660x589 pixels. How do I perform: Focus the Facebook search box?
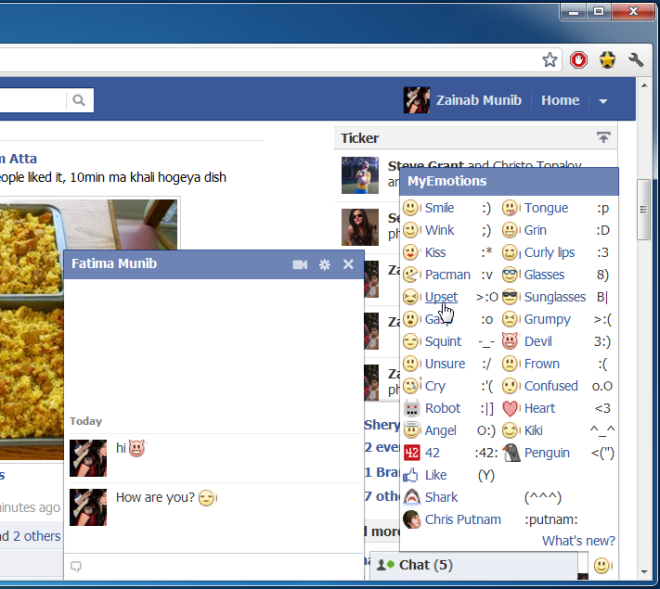[x=33, y=100]
